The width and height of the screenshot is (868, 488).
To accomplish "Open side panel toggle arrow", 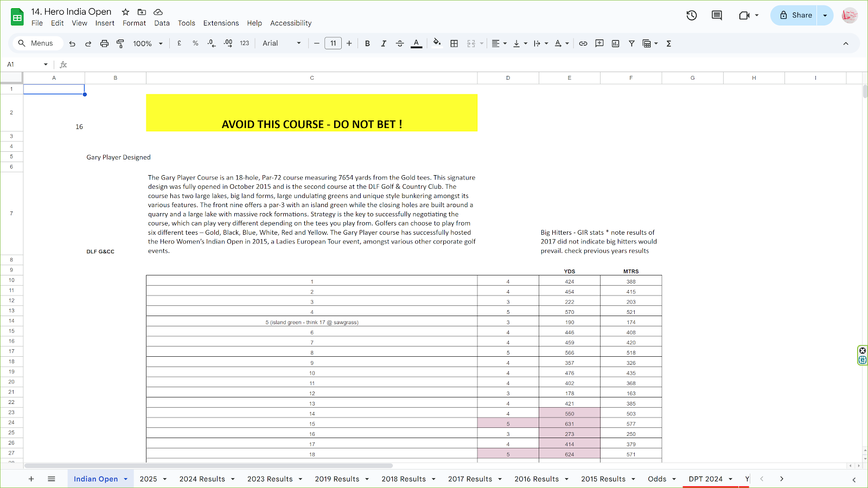I will click(x=854, y=479).
